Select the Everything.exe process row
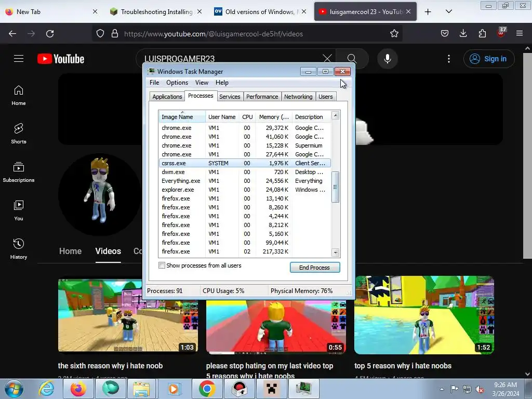 (244, 181)
